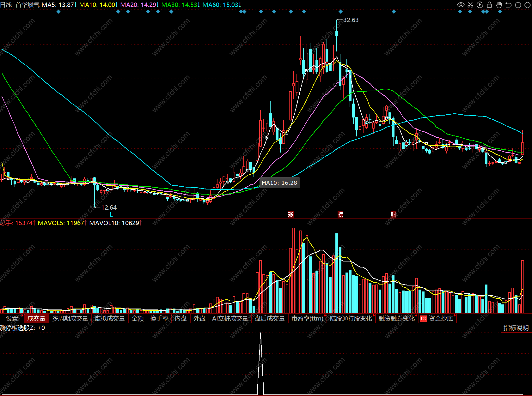Click the undo arrow icon
This screenshot has width=532, height=396.
pos(508,5)
